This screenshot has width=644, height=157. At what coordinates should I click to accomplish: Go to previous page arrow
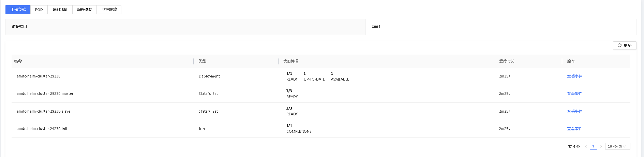[x=586, y=146]
